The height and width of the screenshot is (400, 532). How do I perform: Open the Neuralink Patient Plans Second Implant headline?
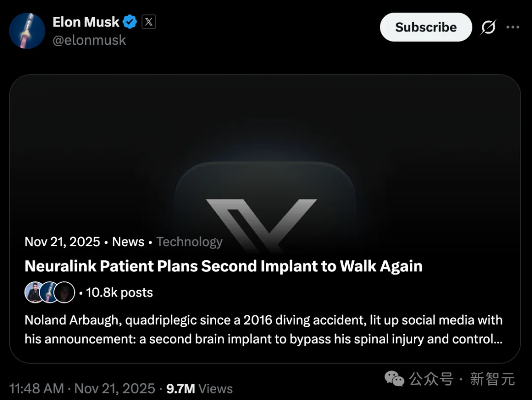click(224, 266)
